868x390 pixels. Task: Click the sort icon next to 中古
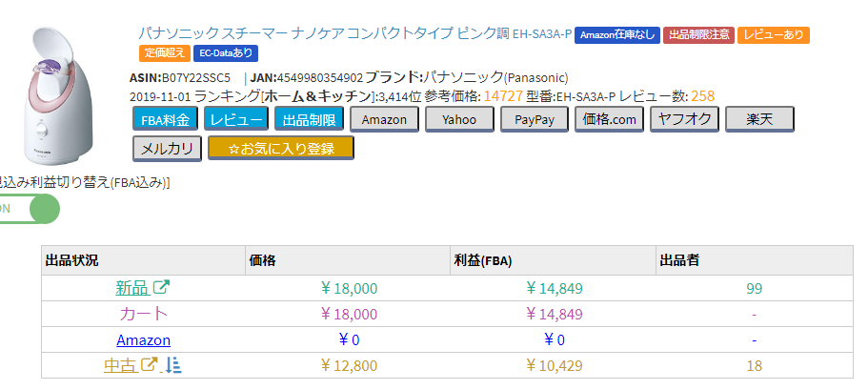click(173, 364)
